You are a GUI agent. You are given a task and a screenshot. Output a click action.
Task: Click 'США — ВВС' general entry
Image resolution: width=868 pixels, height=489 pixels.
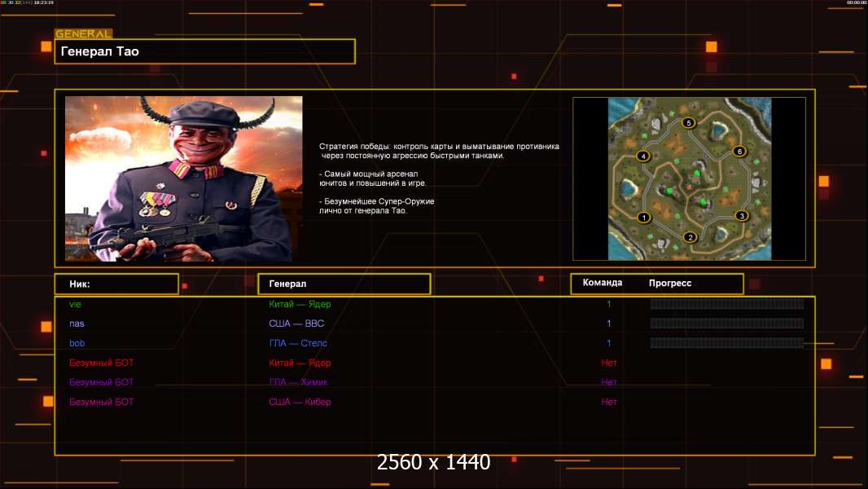[296, 324]
